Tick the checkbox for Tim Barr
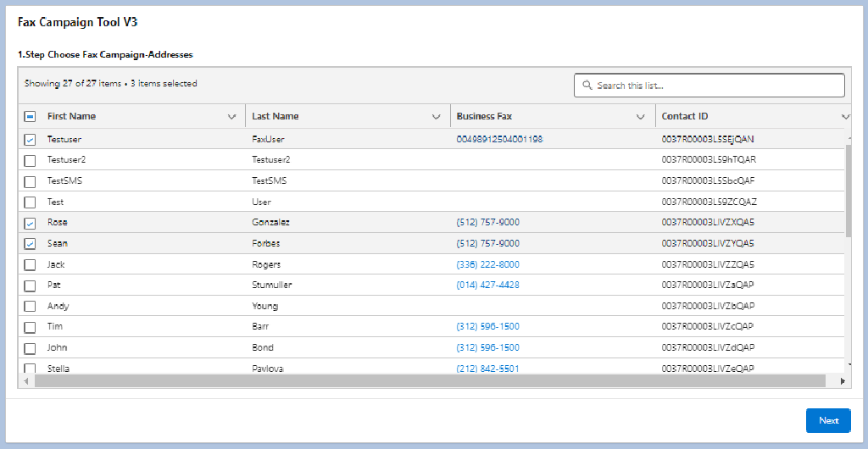 (x=30, y=327)
